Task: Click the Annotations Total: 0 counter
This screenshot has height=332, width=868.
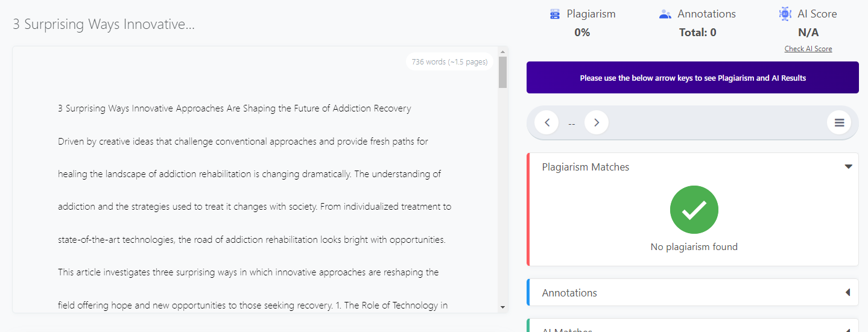Action: pos(697,33)
